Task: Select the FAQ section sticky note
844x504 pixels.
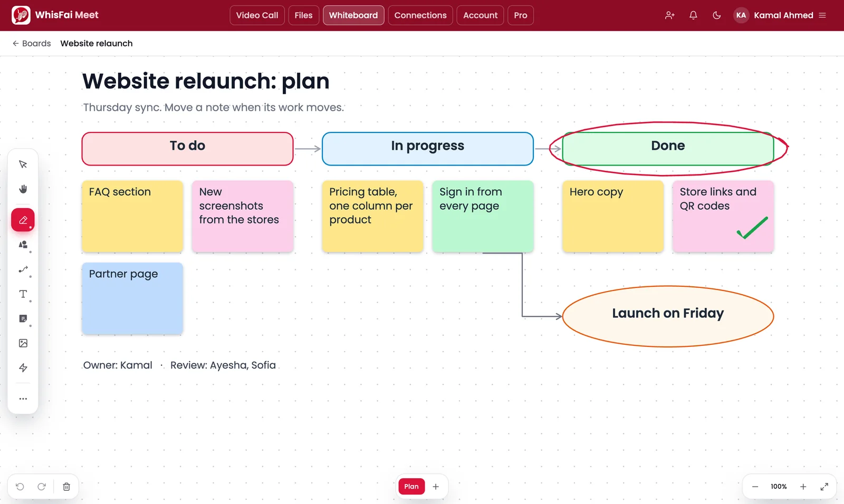Action: pos(132,216)
